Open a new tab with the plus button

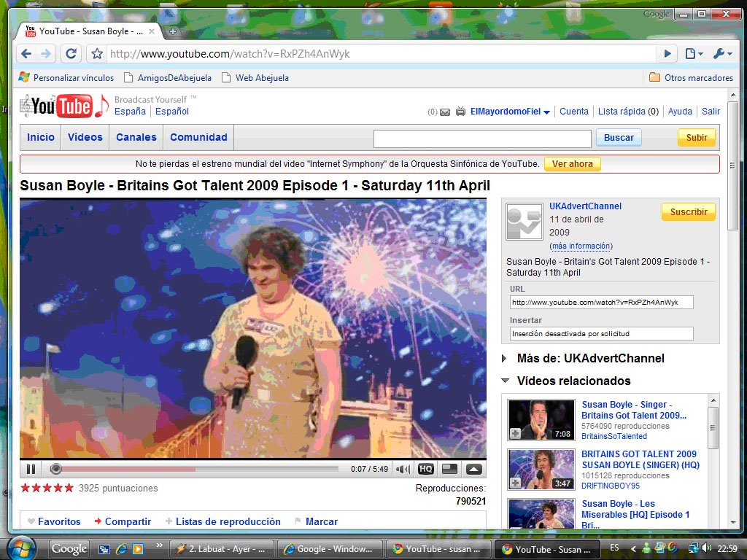tap(173, 31)
